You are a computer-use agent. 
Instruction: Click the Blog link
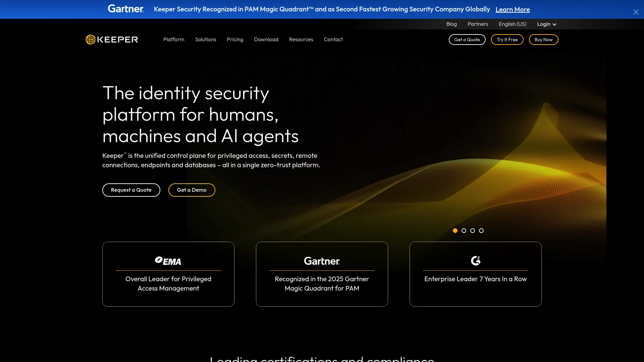coord(451,24)
